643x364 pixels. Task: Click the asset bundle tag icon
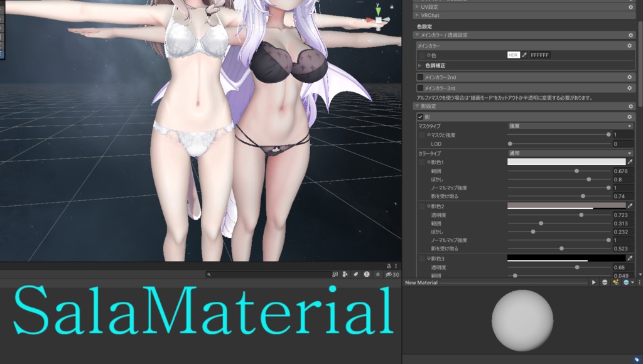point(637,360)
